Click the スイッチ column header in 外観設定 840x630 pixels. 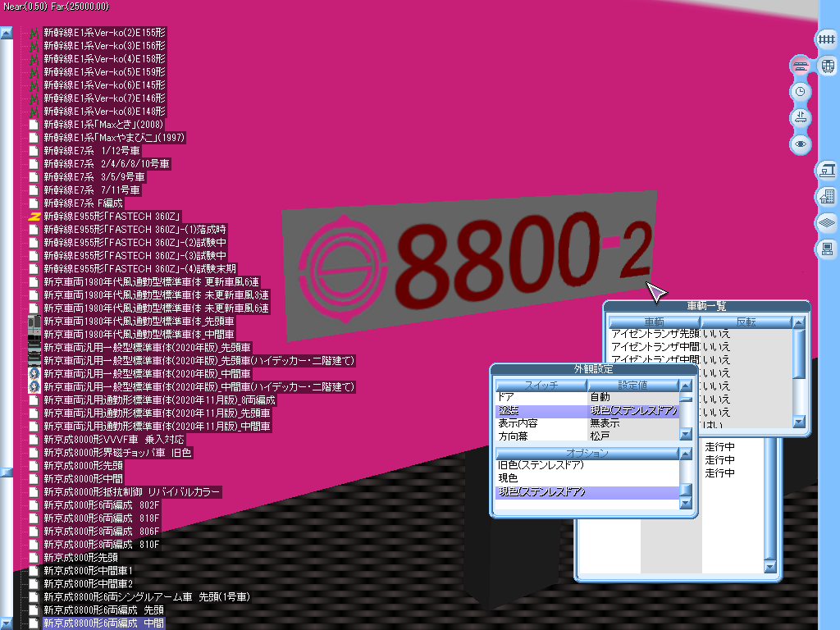[541, 386]
